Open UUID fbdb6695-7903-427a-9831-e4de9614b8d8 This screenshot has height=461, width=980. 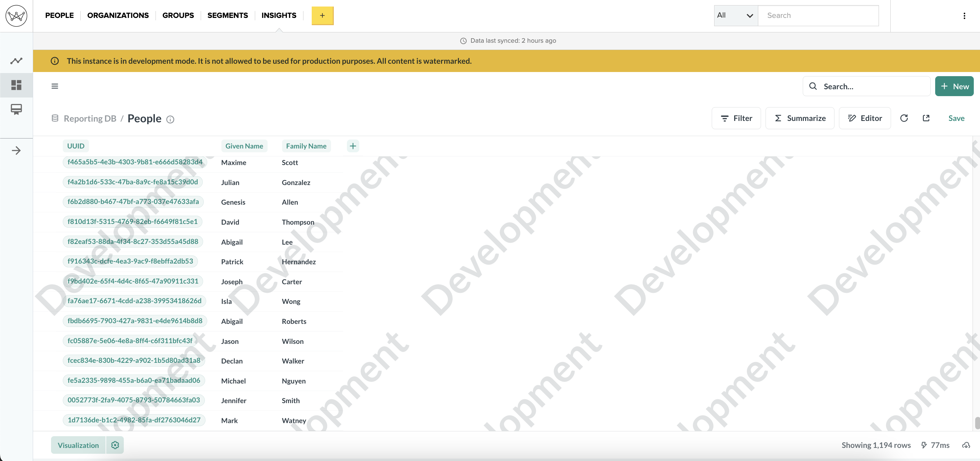coord(135,321)
